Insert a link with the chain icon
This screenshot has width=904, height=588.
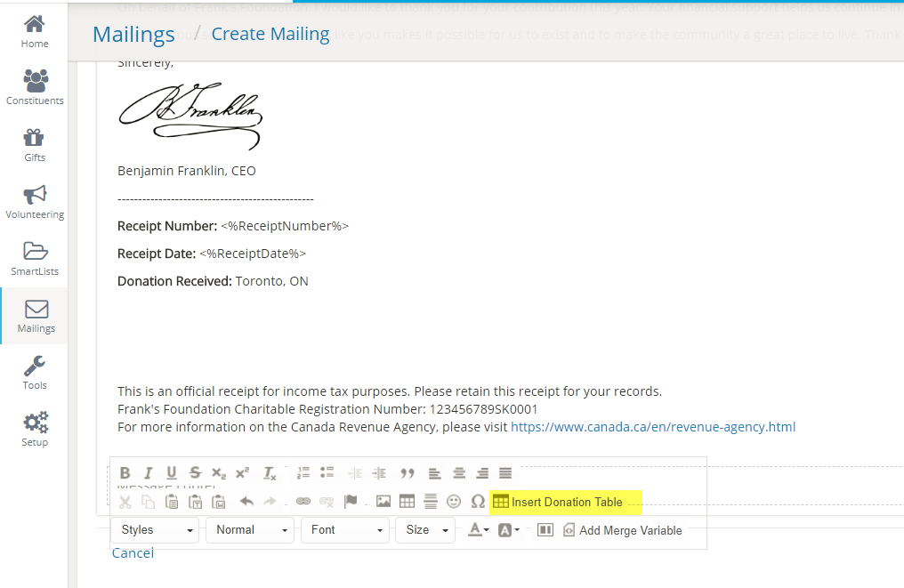[303, 502]
